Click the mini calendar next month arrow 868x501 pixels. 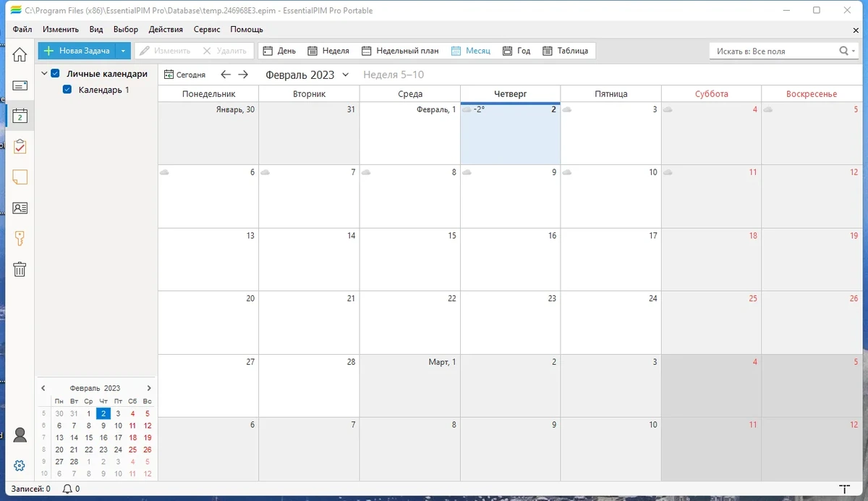coord(149,388)
